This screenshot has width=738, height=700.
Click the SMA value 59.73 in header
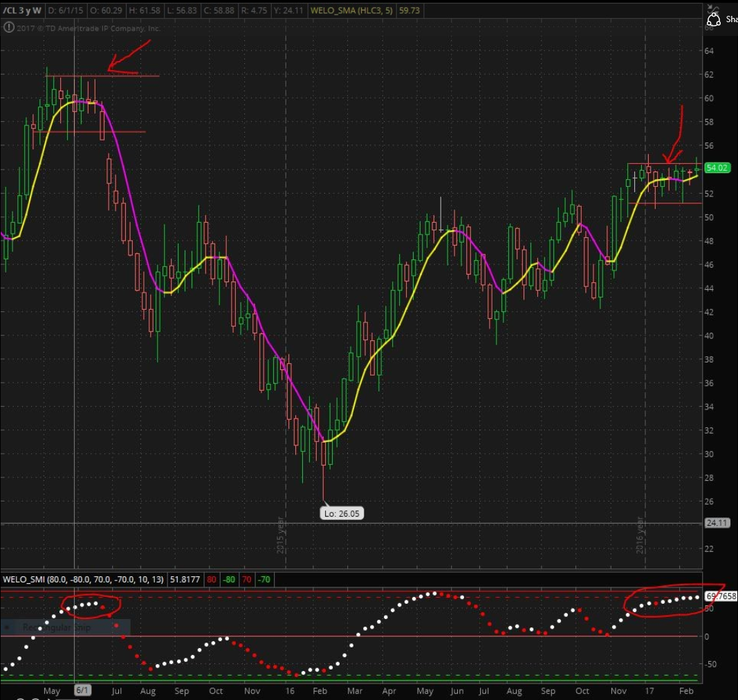pyautogui.click(x=409, y=10)
